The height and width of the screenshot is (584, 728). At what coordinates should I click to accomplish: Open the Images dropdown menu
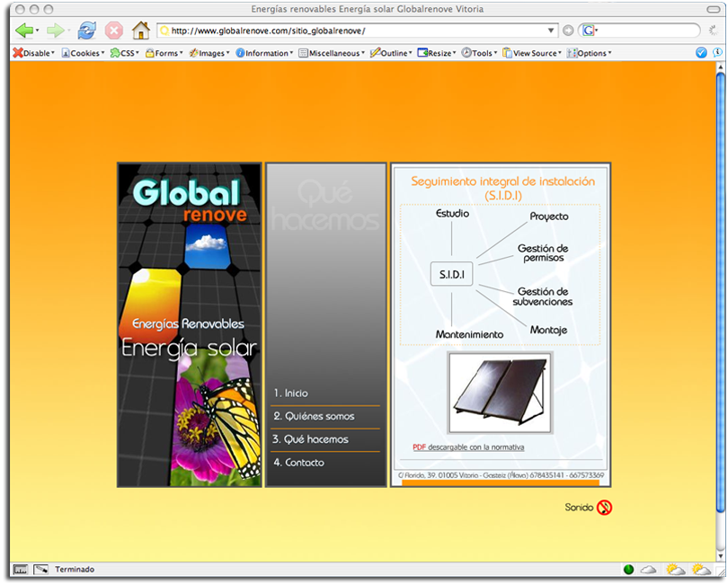(x=209, y=53)
